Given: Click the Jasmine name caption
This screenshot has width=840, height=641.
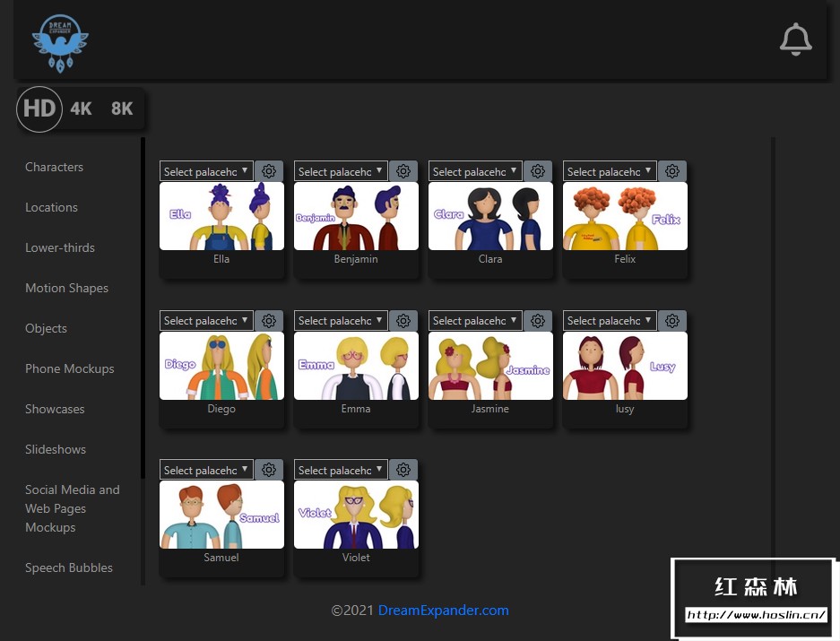Looking at the screenshot, I should click(x=489, y=409).
